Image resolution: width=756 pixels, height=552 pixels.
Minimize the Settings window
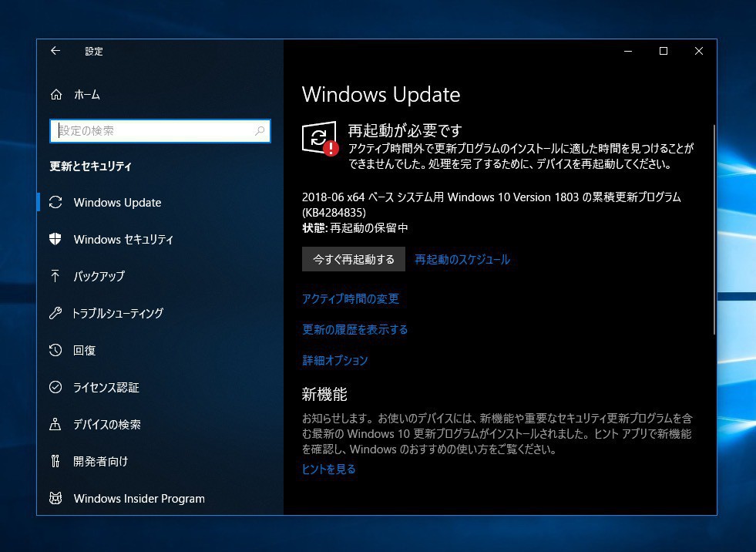point(628,51)
